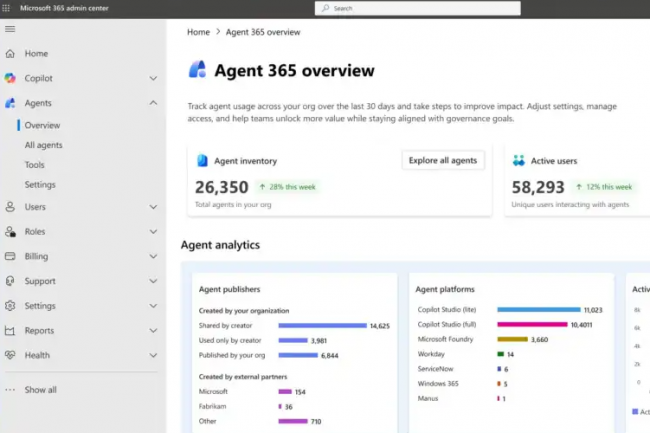The image size is (650, 433).
Task: Select All agents in the sidebar
Action: point(43,145)
